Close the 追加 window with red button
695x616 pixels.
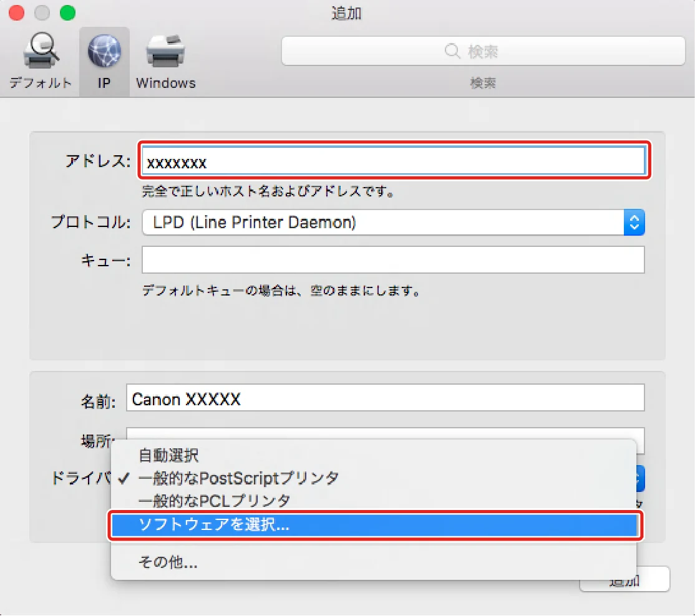click(16, 13)
